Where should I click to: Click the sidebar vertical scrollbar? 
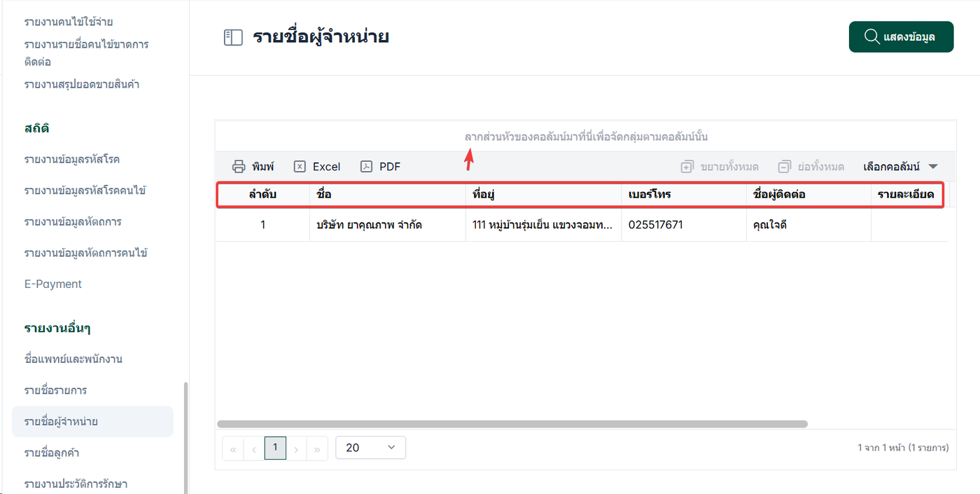coord(185,438)
